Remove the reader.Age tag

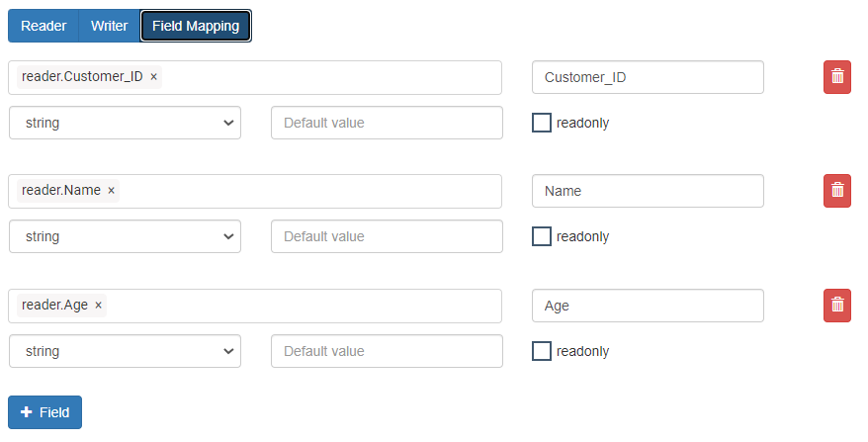99,306
